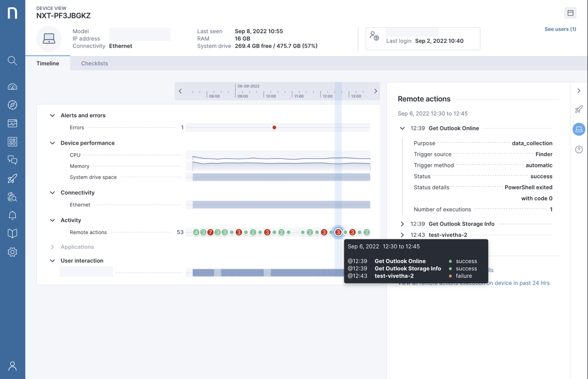Open the library book icon in sidebar
This screenshot has width=588, height=379.
click(12, 234)
